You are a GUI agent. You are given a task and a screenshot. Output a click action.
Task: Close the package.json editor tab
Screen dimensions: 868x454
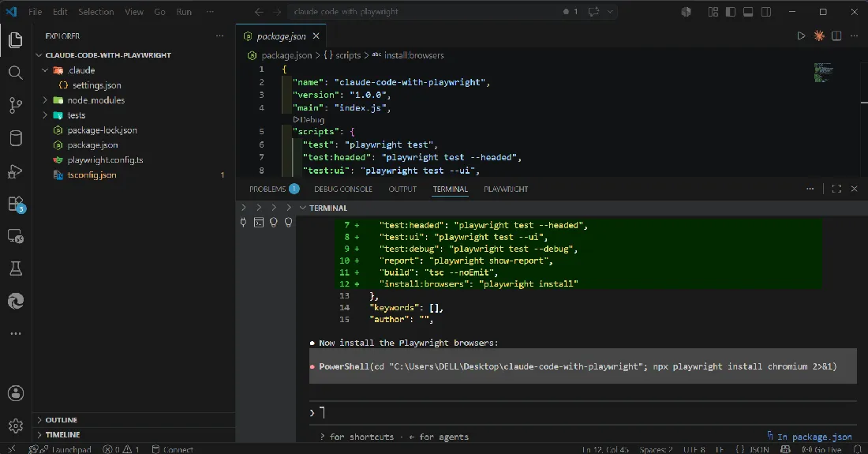tap(316, 36)
